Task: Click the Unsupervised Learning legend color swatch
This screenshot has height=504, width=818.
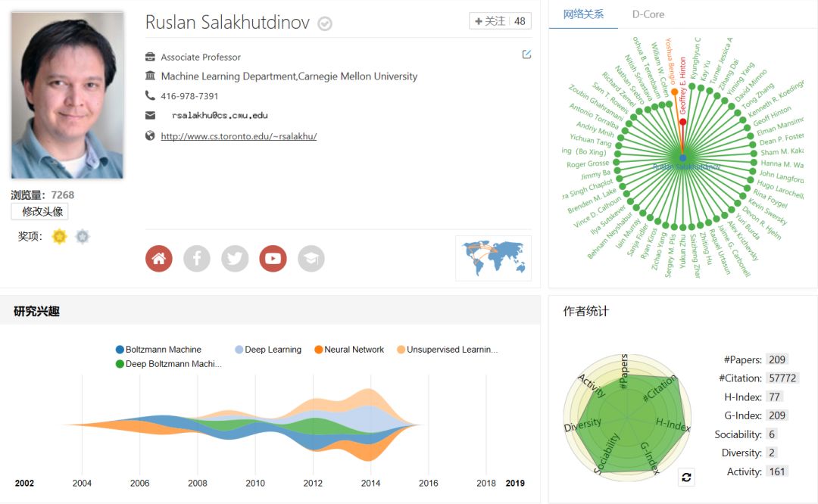Action: pyautogui.click(x=401, y=350)
